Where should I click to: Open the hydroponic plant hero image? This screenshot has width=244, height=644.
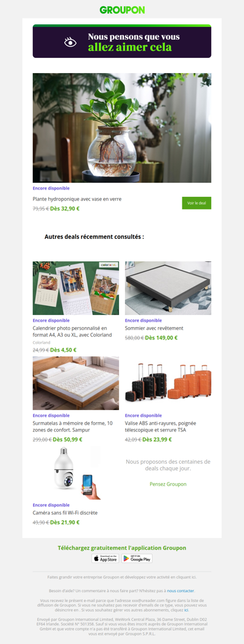(x=122, y=128)
